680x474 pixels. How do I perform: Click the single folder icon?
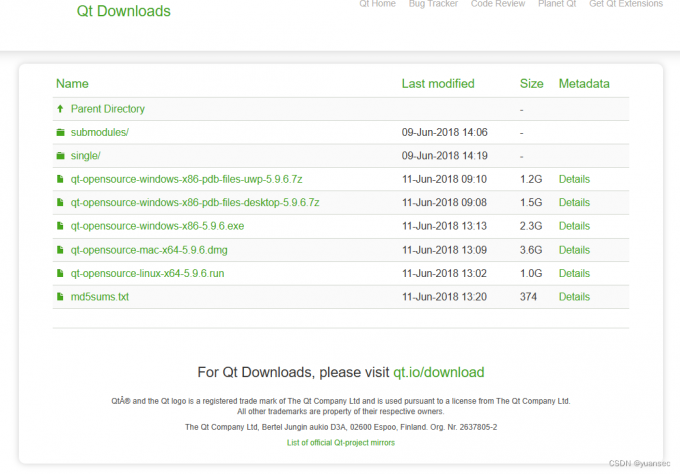click(60, 156)
